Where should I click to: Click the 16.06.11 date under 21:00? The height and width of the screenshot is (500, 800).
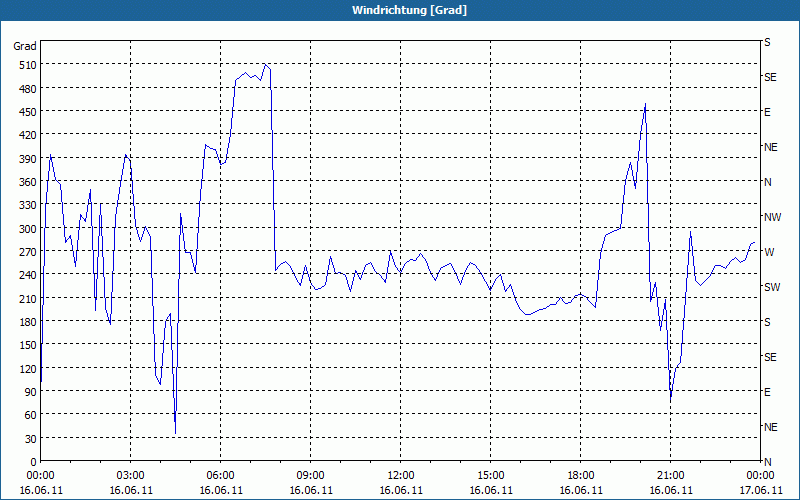[670, 490]
